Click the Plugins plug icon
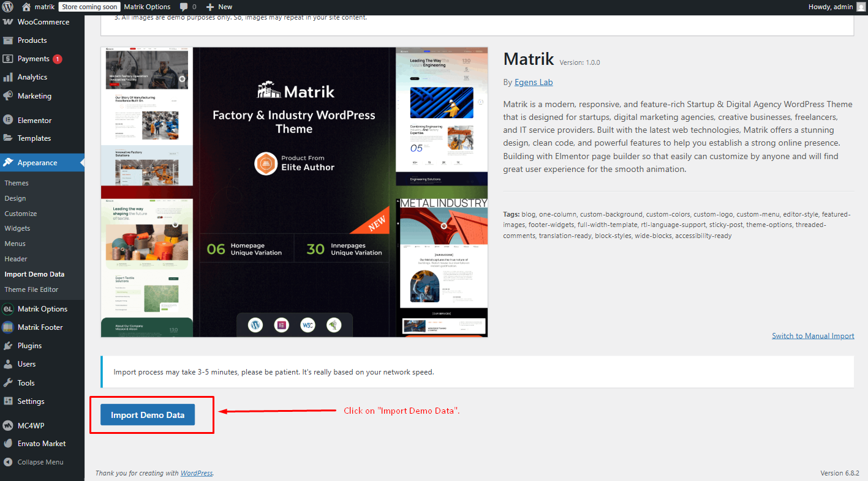Image resolution: width=868 pixels, height=481 pixels. [8, 346]
